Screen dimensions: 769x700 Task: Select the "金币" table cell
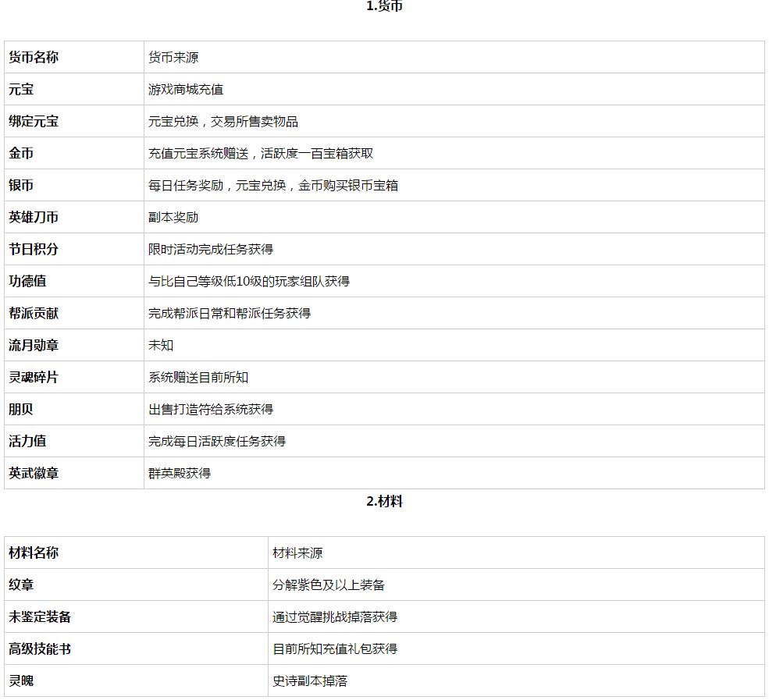20,153
